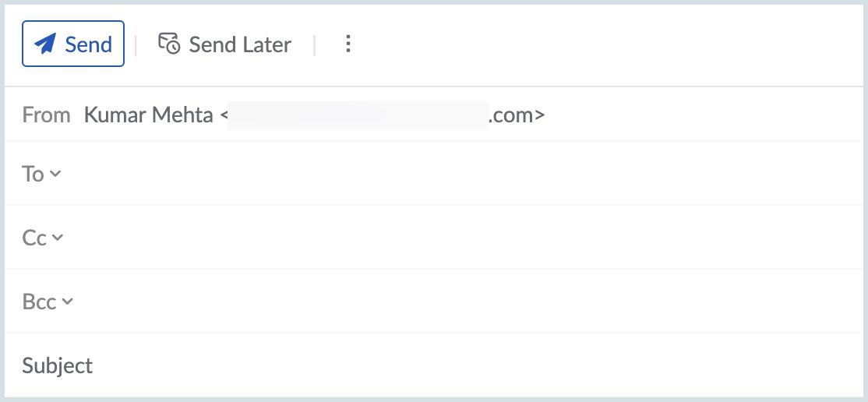Click the Cc label
The width and height of the screenshot is (868, 402).
[x=34, y=238]
